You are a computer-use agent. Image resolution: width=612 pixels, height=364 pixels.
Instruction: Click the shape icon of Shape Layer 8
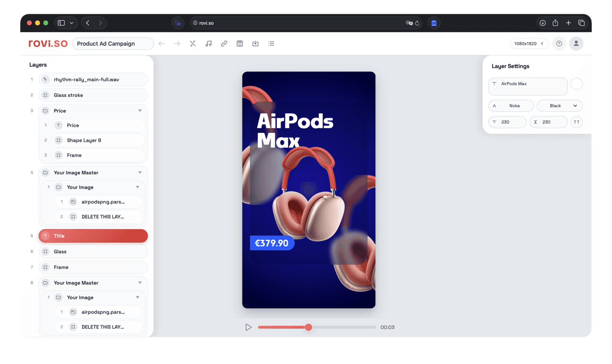(58, 140)
